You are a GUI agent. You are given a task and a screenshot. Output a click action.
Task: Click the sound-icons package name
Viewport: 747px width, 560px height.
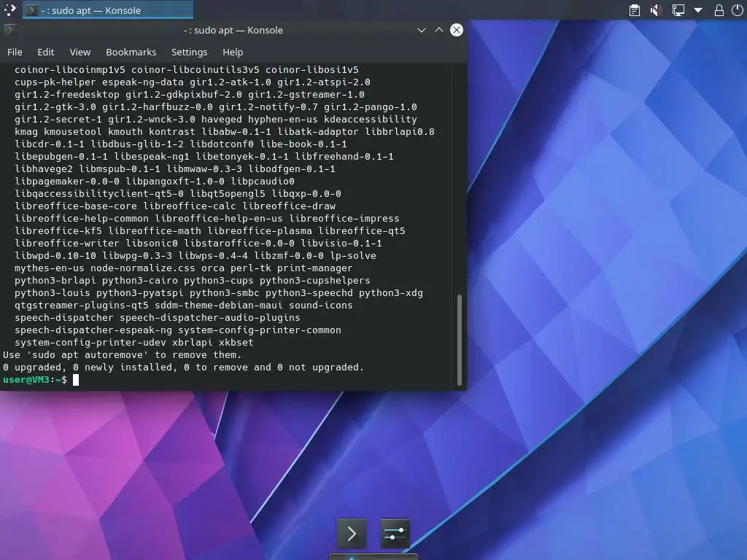coord(321,306)
